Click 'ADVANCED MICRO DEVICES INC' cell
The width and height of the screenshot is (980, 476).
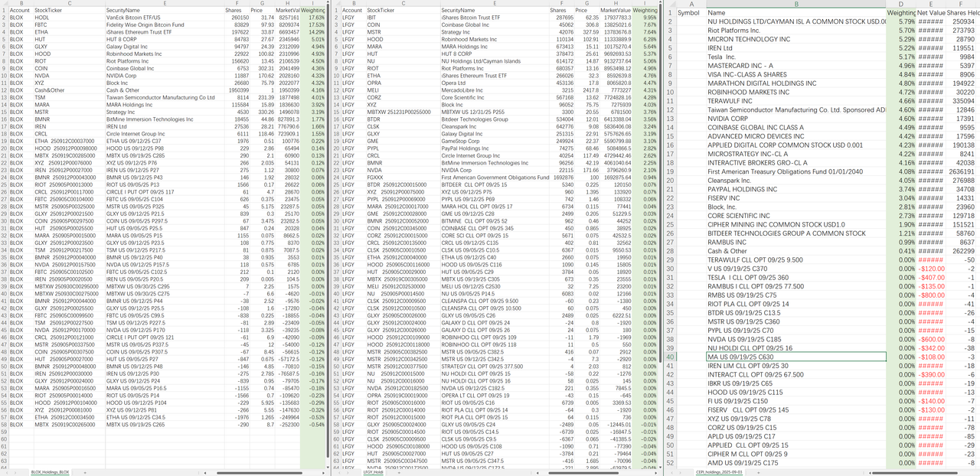796,136
